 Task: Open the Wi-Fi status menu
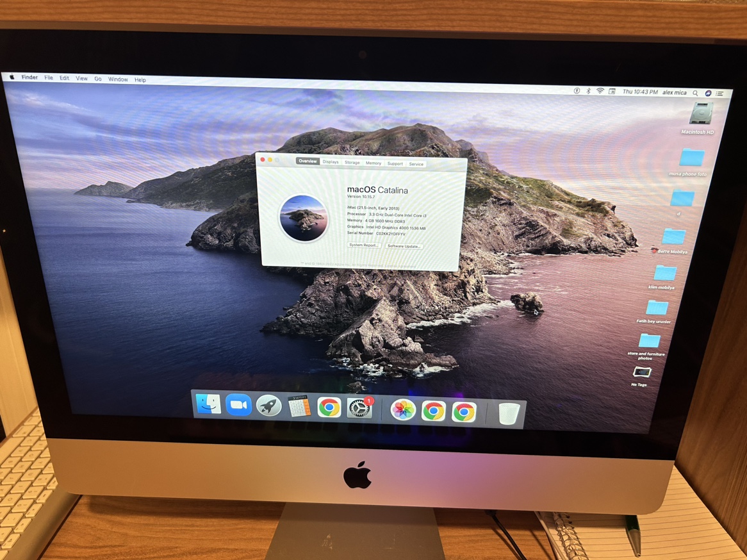pos(600,90)
